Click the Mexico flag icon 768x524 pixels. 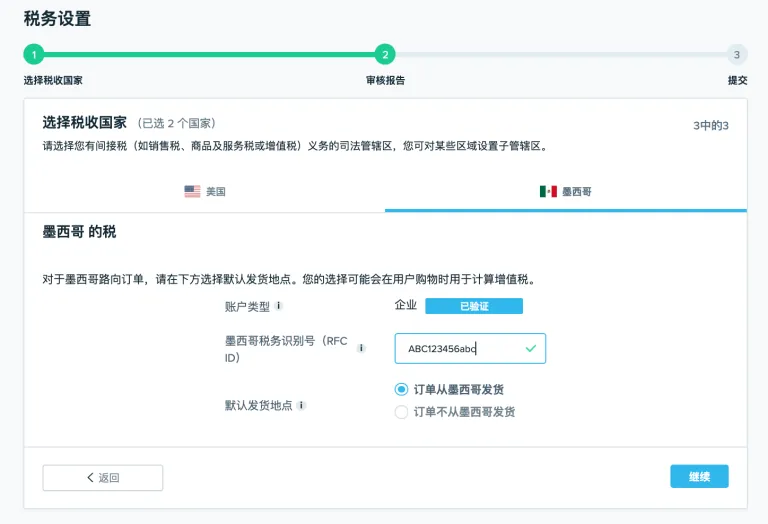(548, 191)
